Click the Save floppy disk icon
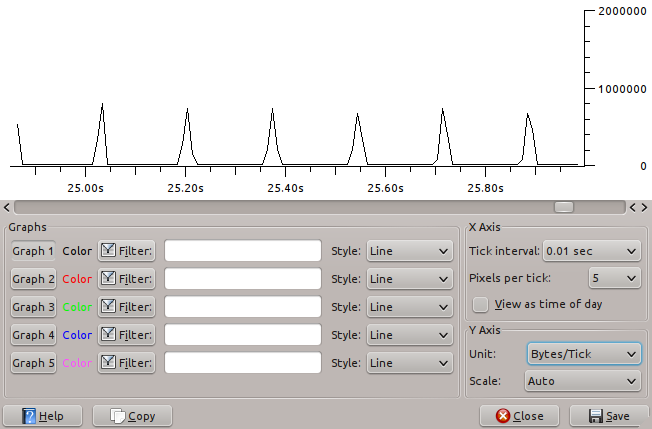The height and width of the screenshot is (429, 652). tap(596, 416)
